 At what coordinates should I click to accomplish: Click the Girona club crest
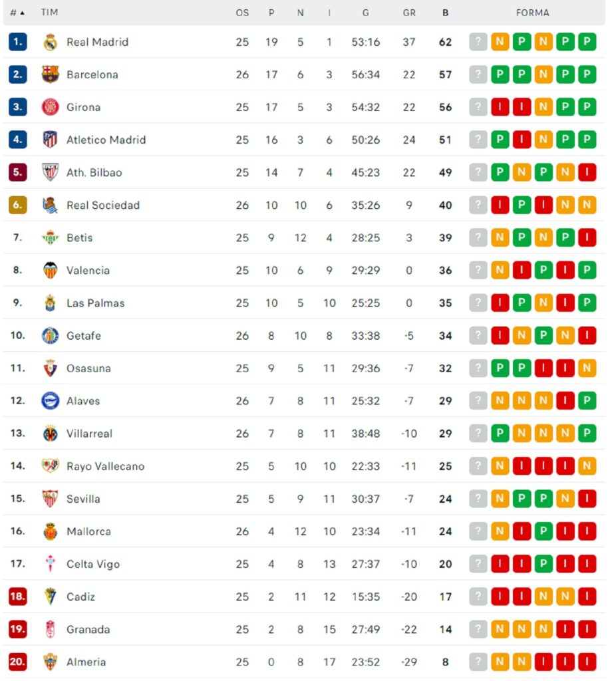[50, 107]
